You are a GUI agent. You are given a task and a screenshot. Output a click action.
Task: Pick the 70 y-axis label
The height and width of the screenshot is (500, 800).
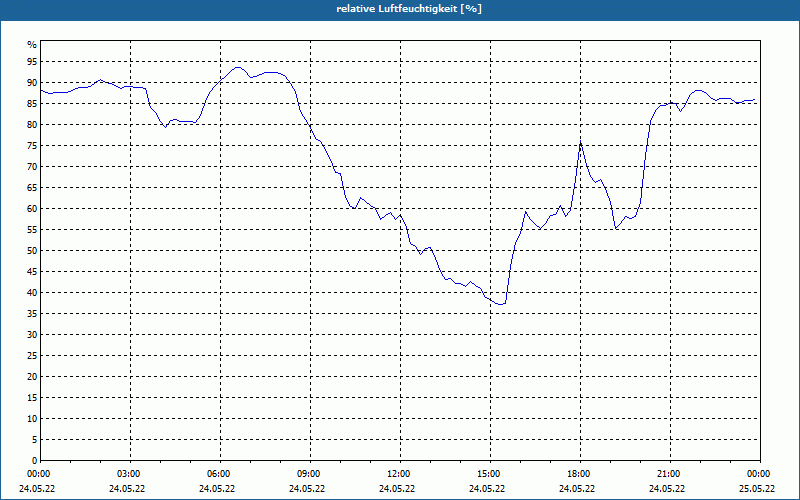32,167
